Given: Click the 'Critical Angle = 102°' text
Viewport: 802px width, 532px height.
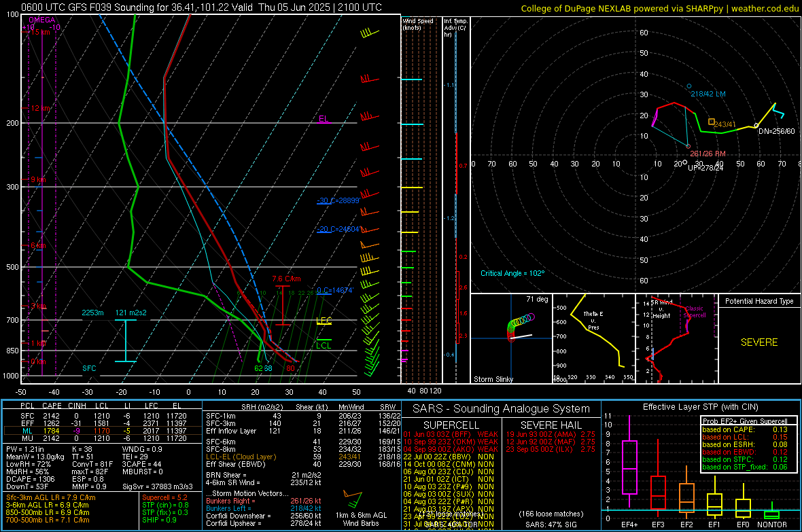Looking at the screenshot, I should click(512, 273).
